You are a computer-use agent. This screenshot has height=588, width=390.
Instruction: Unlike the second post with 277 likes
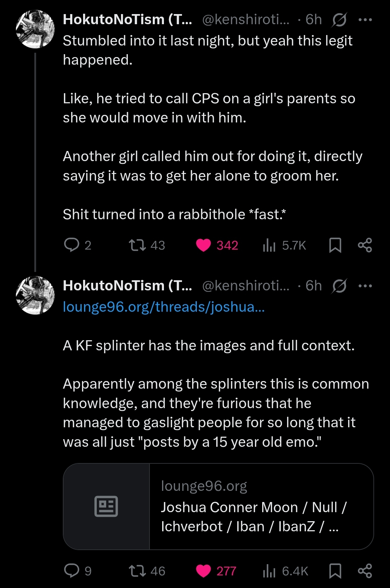[x=203, y=571]
